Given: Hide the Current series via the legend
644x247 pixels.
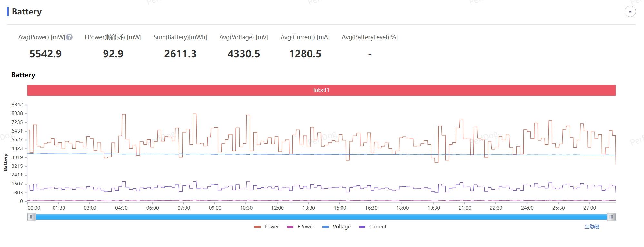Looking at the screenshot, I should 372,227.
